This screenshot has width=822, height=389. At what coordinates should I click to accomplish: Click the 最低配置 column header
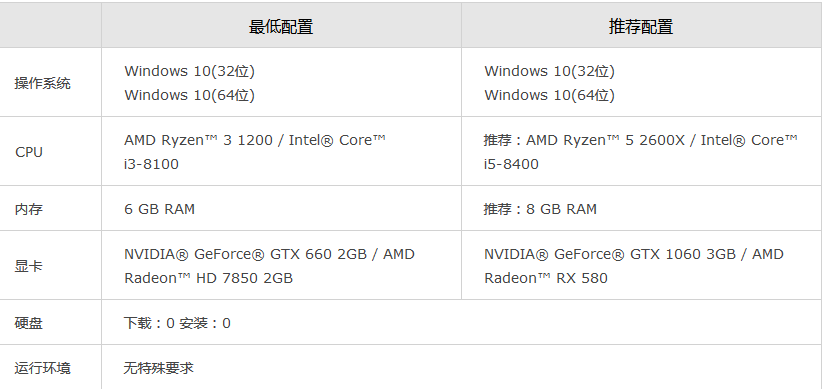coord(281,26)
